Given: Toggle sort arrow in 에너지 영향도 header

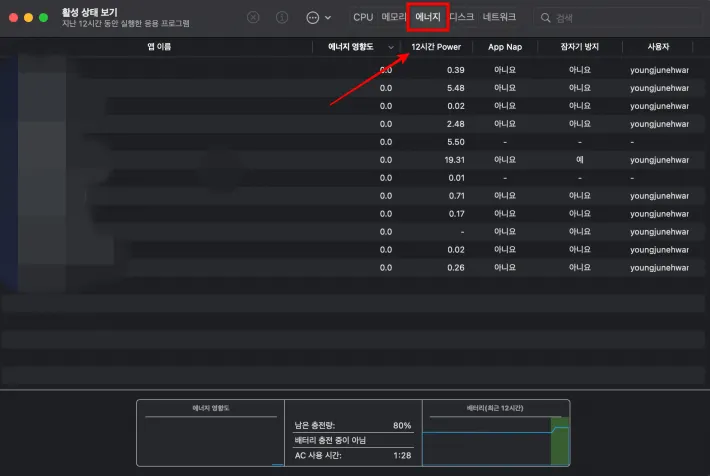Looking at the screenshot, I should [x=391, y=47].
